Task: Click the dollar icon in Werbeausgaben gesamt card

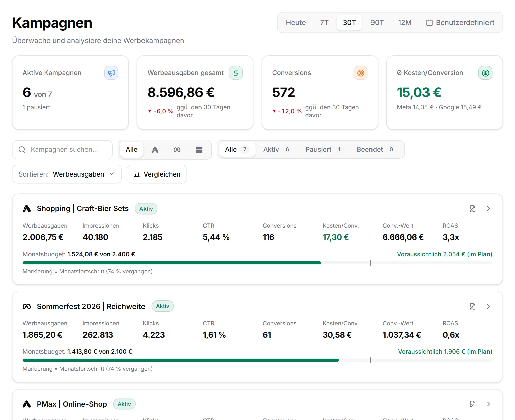Action: click(x=236, y=73)
